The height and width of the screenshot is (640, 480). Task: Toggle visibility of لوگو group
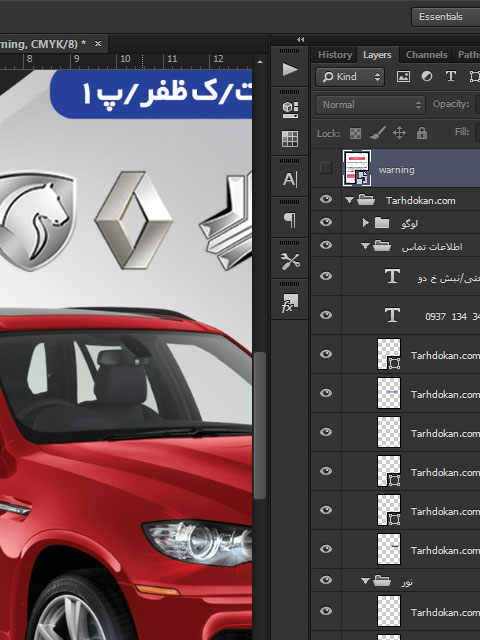coord(326,222)
